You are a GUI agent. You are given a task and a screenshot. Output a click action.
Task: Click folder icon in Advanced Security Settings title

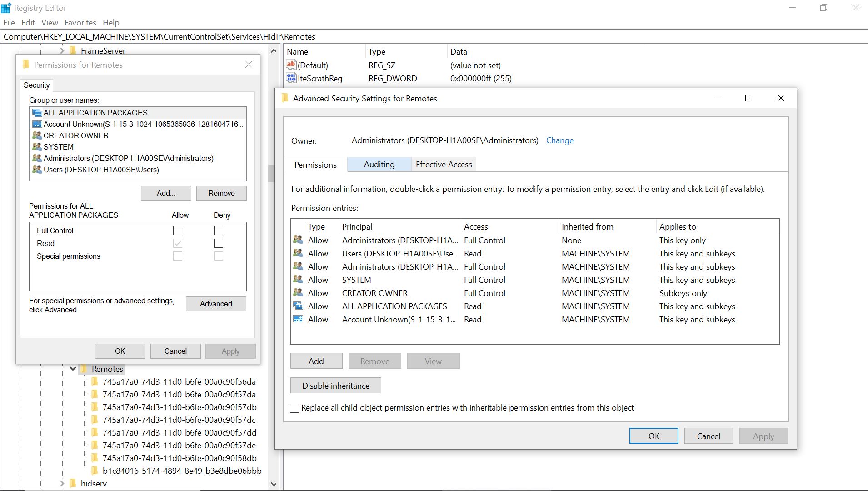(285, 98)
